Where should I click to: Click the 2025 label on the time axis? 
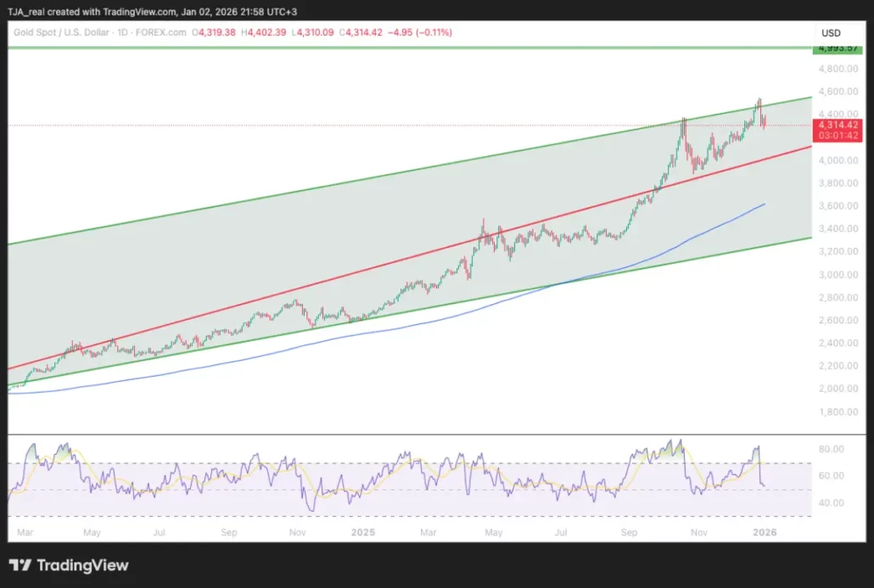(x=362, y=532)
